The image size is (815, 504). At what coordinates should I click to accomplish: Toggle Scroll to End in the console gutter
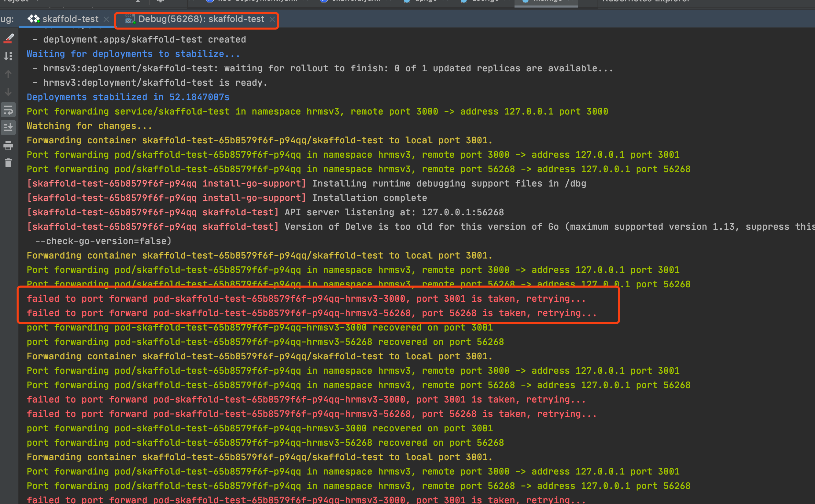click(8, 128)
